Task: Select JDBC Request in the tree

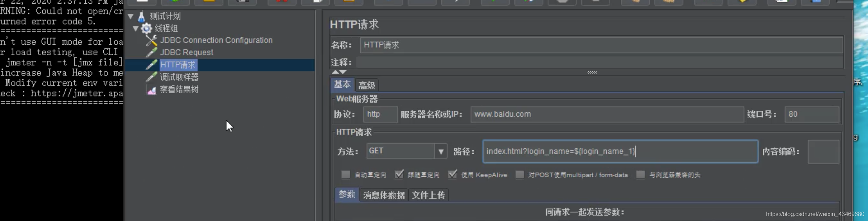Action: click(x=186, y=52)
